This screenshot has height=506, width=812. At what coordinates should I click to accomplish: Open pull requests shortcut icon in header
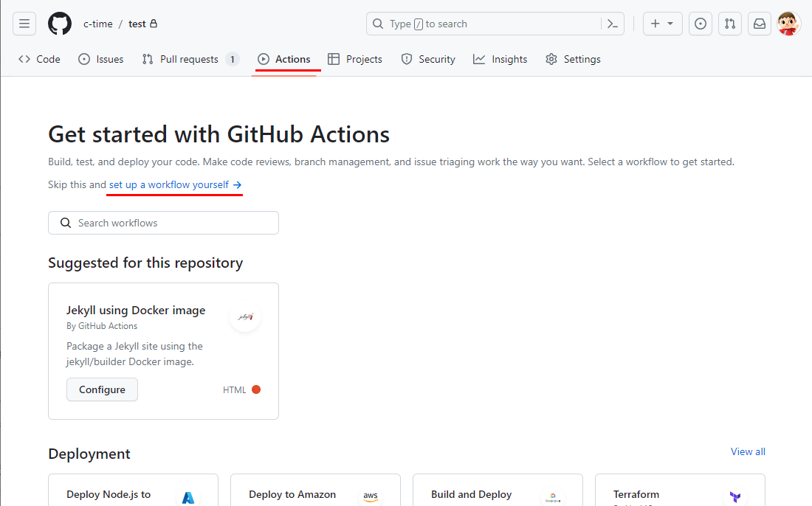(x=730, y=24)
